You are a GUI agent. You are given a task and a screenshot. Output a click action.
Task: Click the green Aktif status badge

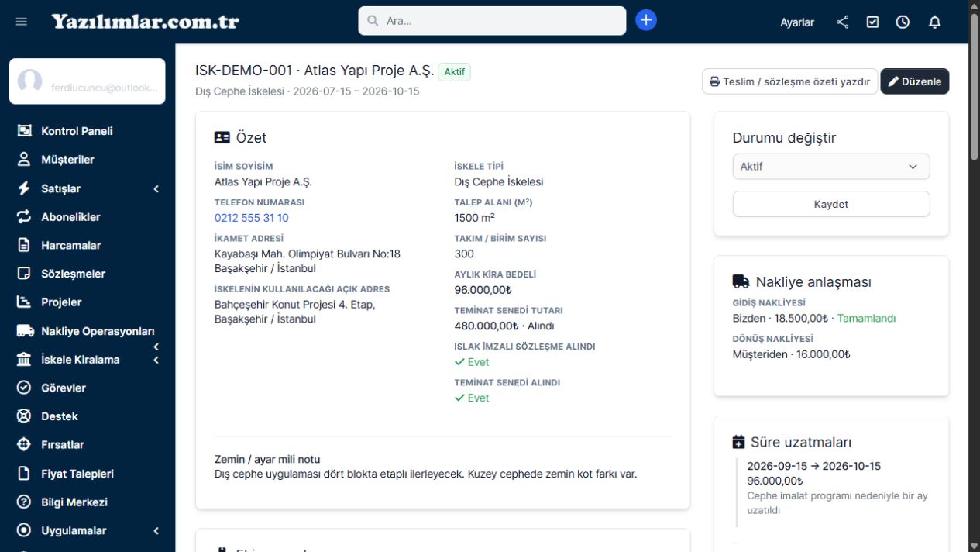(x=455, y=72)
